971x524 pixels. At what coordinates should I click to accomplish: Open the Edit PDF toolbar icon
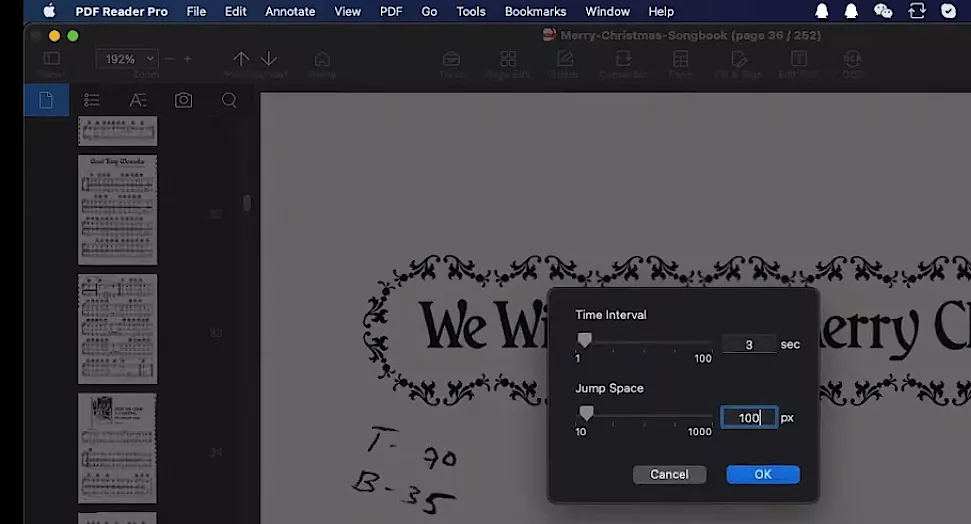tap(798, 59)
